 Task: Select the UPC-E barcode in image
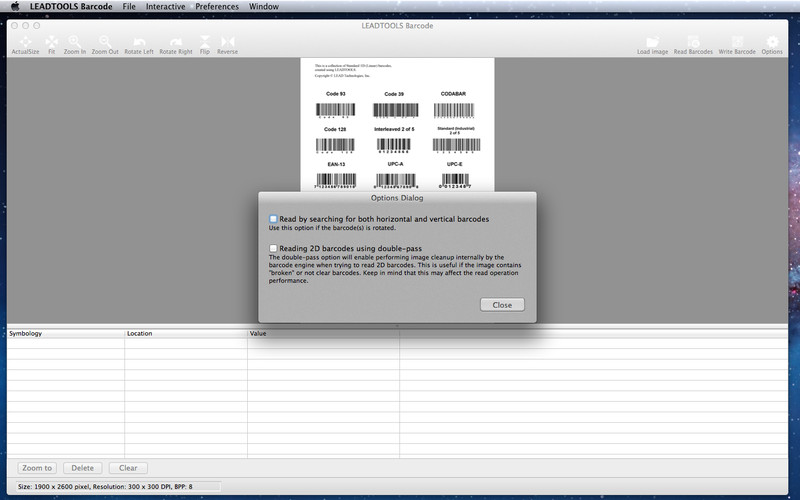455,181
